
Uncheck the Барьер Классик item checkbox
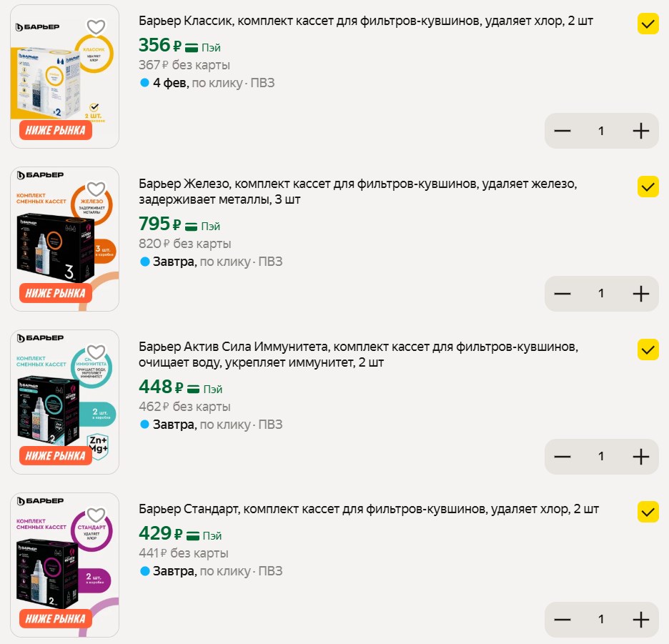tap(648, 24)
